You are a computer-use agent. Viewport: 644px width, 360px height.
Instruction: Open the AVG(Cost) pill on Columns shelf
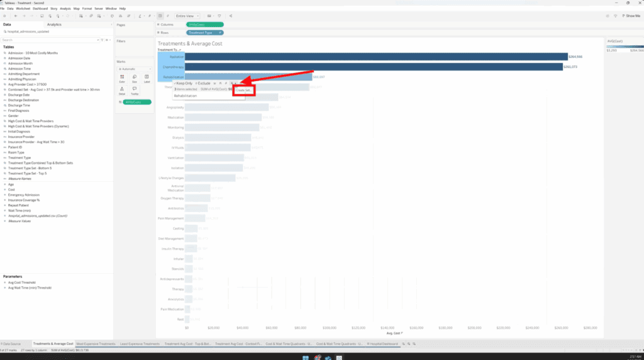click(x=204, y=25)
